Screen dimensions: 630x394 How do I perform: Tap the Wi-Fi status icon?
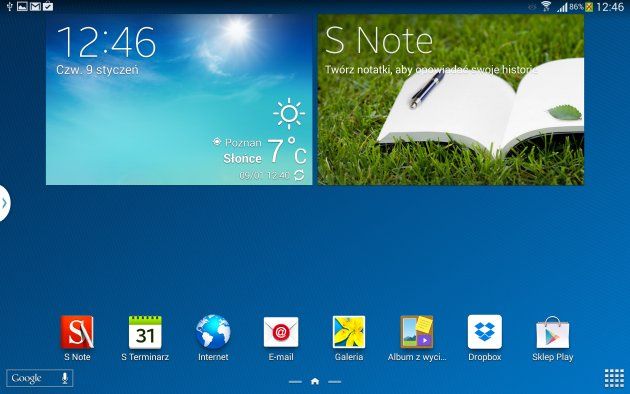pos(546,6)
